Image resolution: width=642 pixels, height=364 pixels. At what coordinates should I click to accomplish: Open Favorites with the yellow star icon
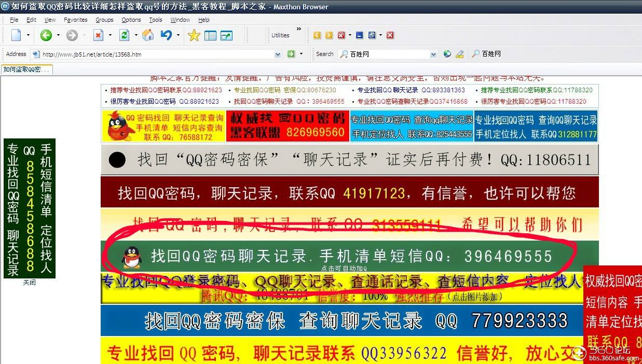coord(194,35)
